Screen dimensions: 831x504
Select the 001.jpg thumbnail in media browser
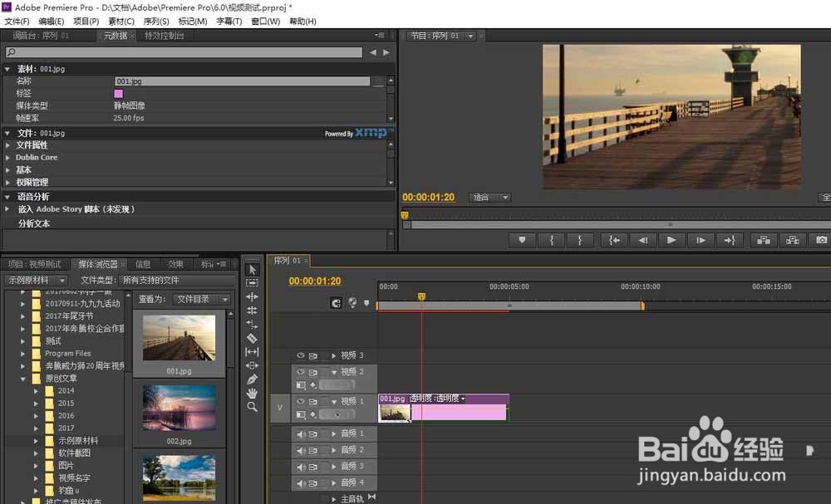click(179, 338)
